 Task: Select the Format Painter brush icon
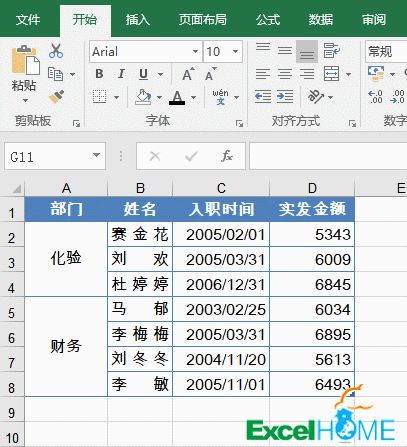[x=56, y=97]
